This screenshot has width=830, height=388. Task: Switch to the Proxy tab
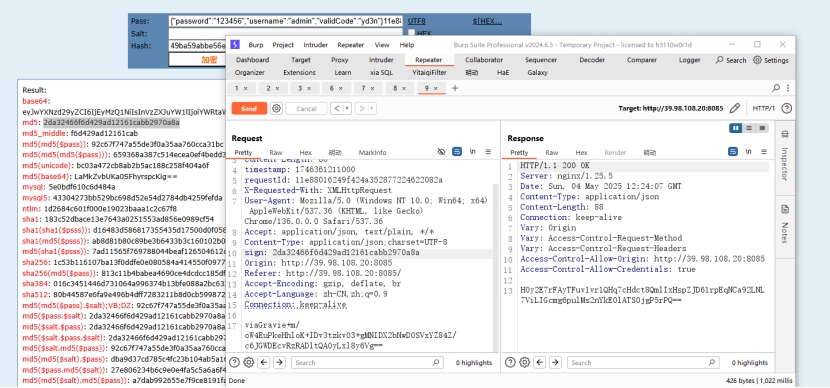(340, 60)
